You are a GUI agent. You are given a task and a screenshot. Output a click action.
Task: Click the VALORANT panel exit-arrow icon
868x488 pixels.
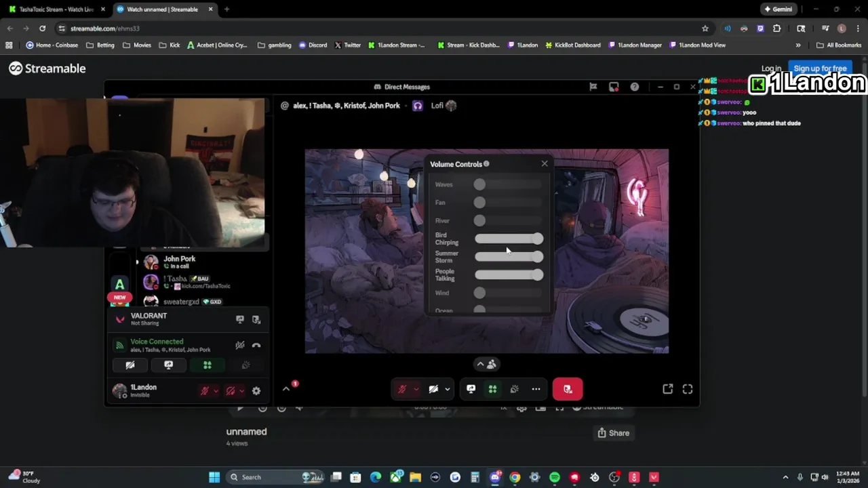pos(256,319)
